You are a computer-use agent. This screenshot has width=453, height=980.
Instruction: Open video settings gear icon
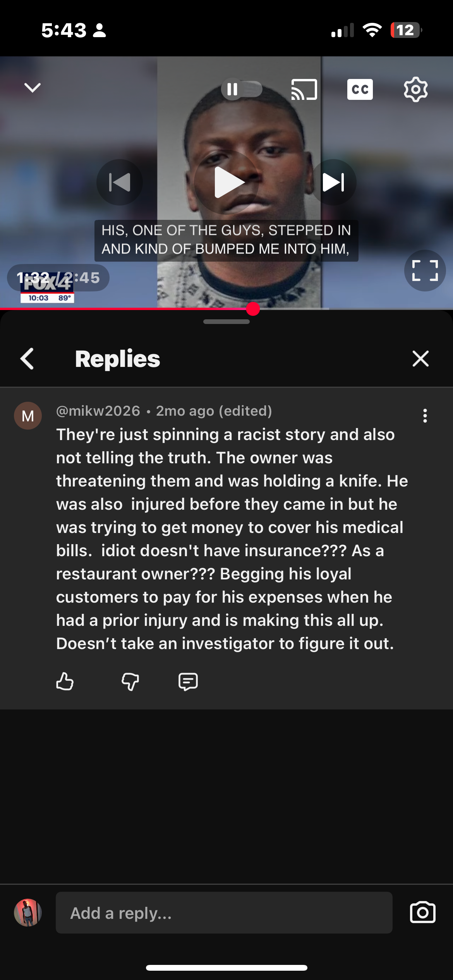click(x=416, y=89)
